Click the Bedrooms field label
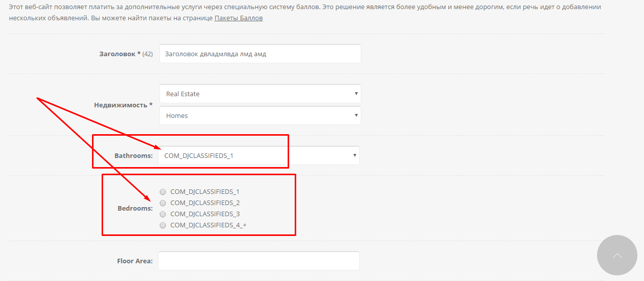This screenshot has width=644, height=281. [135, 208]
